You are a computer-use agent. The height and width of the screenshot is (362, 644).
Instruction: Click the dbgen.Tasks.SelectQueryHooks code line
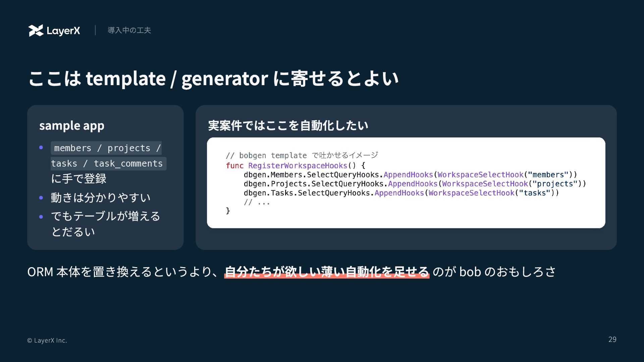click(401, 193)
